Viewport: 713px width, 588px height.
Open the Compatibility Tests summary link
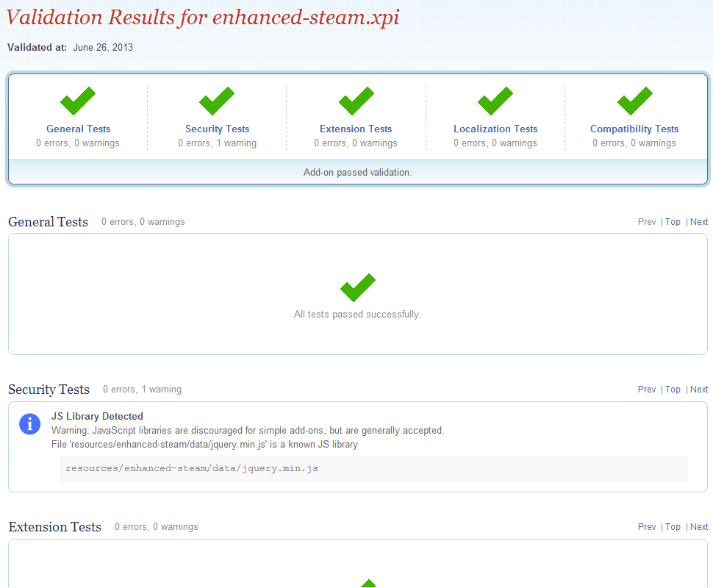point(634,129)
